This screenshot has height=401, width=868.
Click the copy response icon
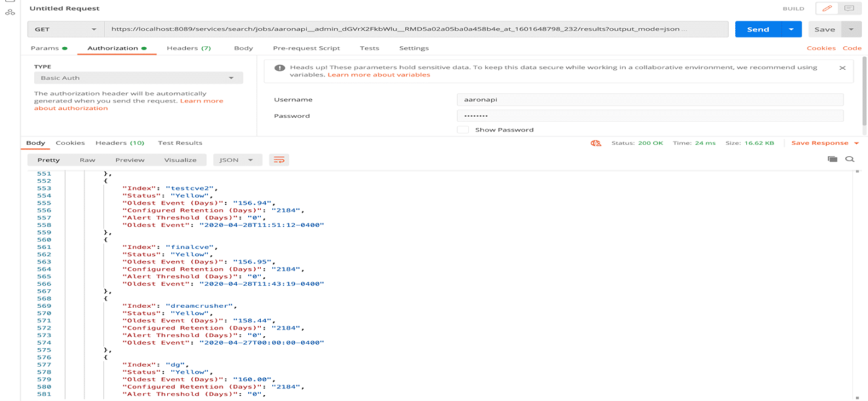(832, 159)
